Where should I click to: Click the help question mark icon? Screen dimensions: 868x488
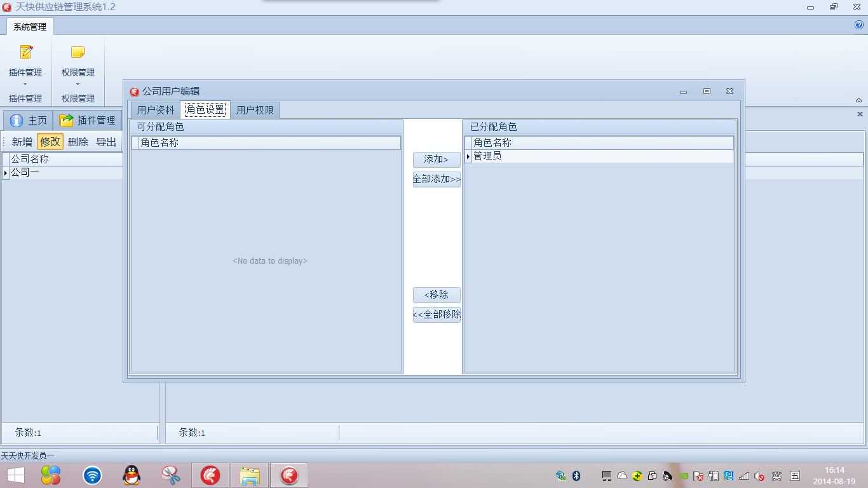(x=859, y=25)
